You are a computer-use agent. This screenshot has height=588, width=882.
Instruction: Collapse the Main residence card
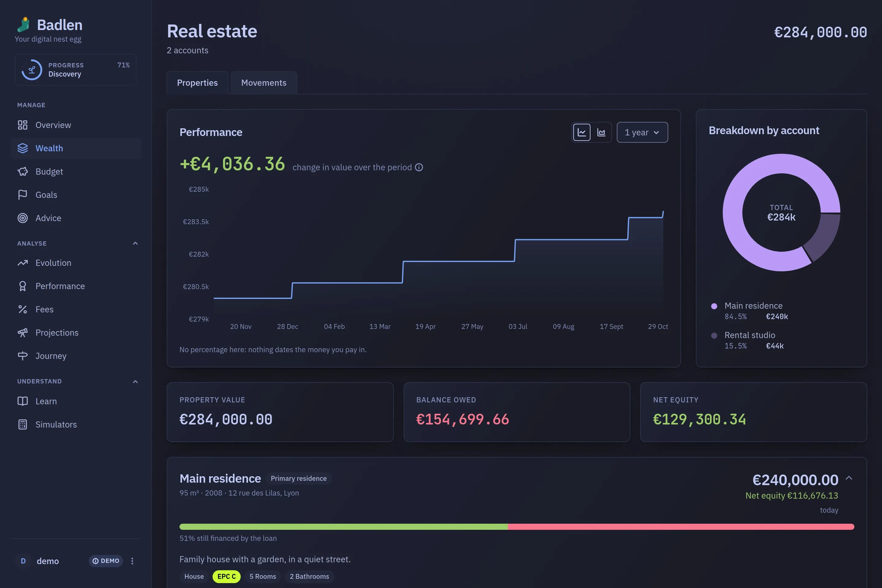pyautogui.click(x=849, y=478)
